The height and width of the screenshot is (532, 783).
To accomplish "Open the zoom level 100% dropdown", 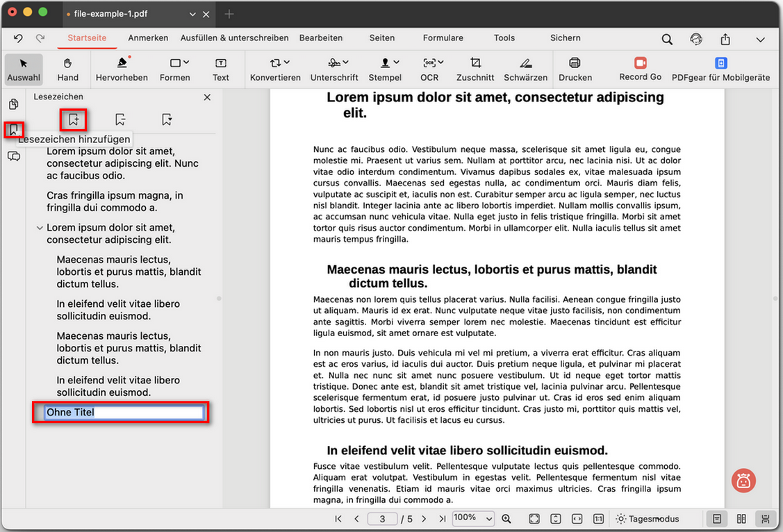I will click(x=473, y=518).
